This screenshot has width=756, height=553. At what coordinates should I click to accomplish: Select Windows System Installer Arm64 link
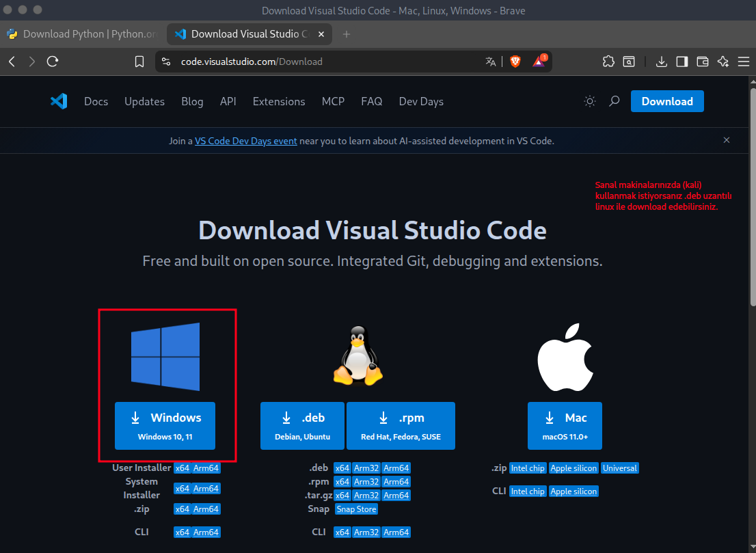(x=206, y=489)
